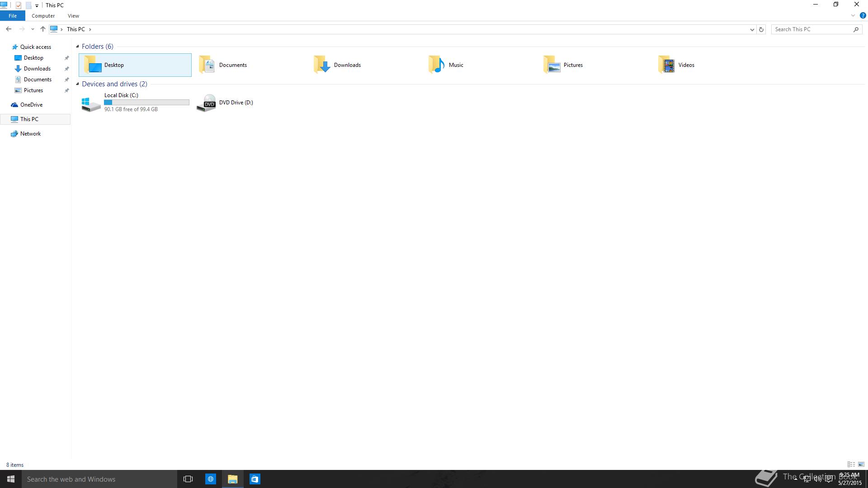Screen dimensions: 868x488
Task: Switch to Large icons view layout icon
Action: click(861, 465)
